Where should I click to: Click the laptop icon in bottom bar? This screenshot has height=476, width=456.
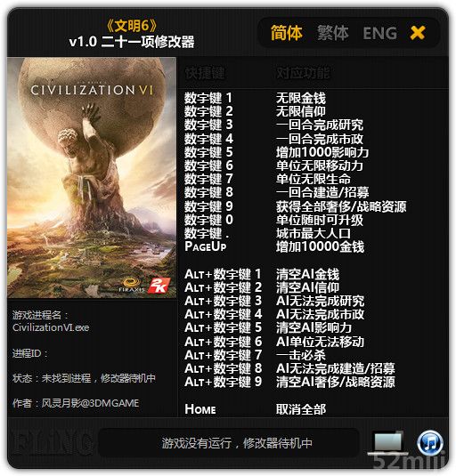coord(388,443)
